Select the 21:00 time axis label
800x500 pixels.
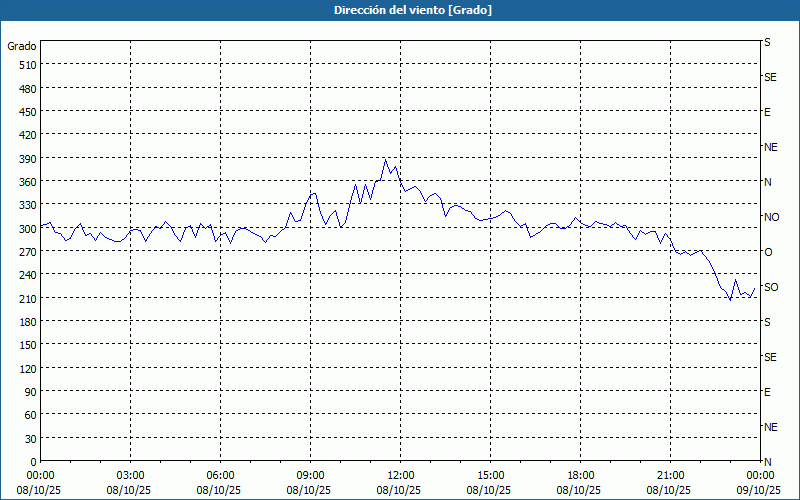[x=670, y=475]
